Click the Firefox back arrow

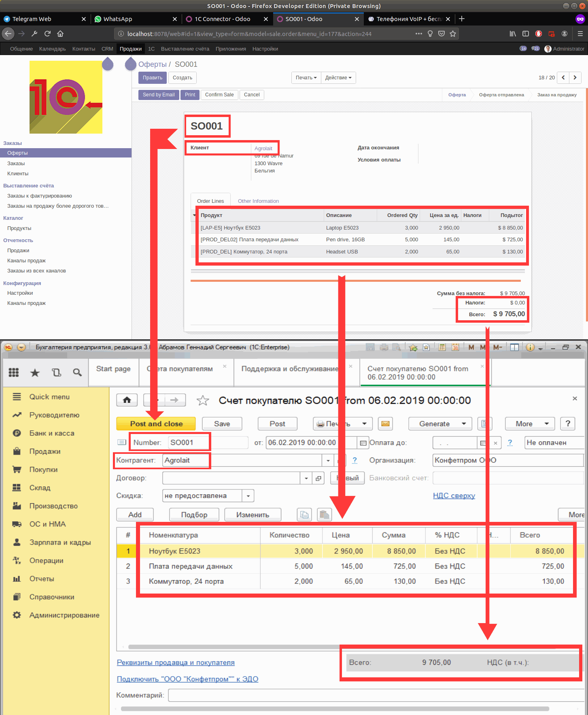point(8,34)
